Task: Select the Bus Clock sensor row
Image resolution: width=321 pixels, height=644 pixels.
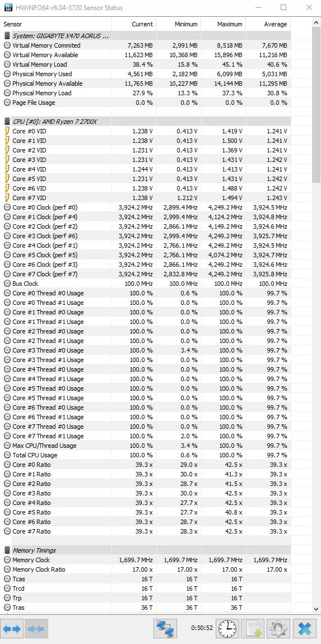Action: pos(146,284)
